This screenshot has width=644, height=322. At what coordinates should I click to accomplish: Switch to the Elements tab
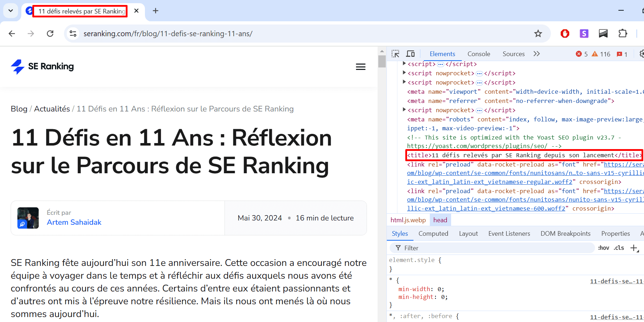pos(442,54)
